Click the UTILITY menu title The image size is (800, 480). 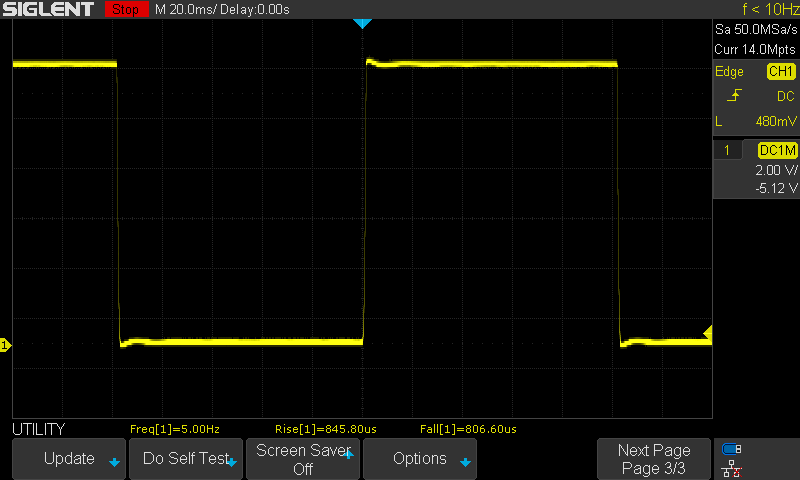coord(39,429)
